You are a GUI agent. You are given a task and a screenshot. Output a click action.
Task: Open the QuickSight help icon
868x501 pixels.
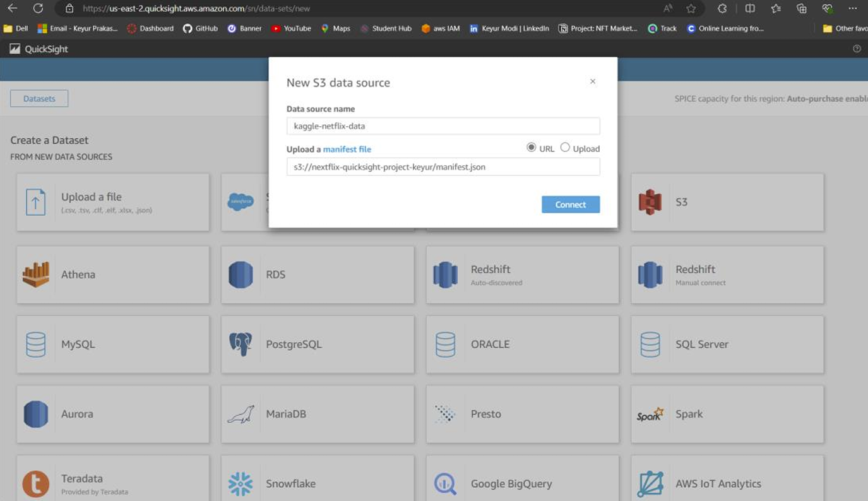click(x=857, y=49)
